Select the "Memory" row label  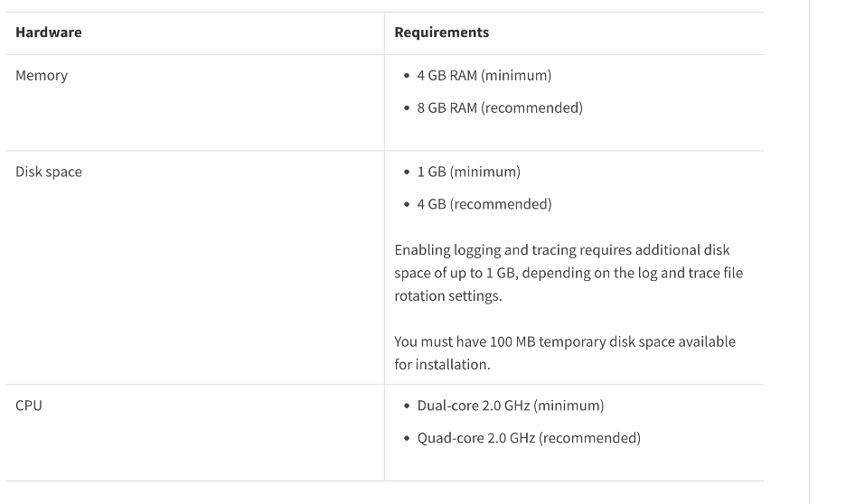42,75
